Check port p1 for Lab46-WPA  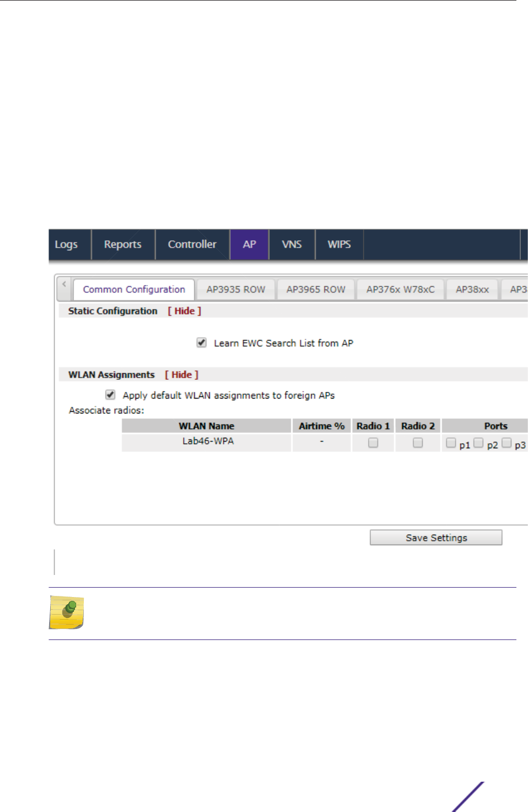[451, 442]
